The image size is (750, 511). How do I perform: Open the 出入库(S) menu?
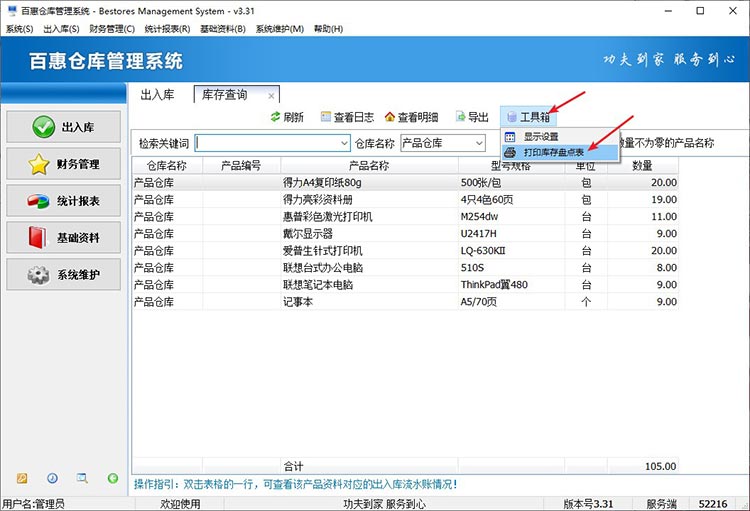61,29
